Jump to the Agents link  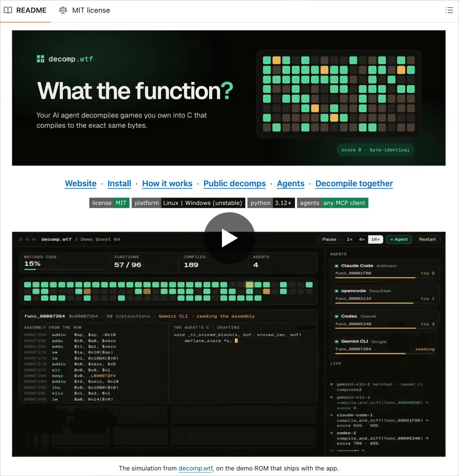tap(291, 184)
